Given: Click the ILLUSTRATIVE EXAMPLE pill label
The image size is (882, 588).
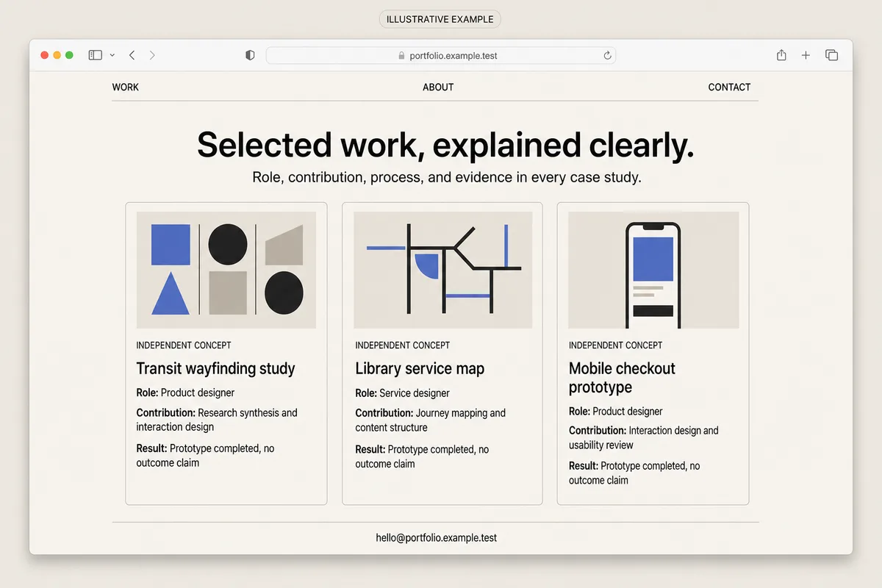Looking at the screenshot, I should (440, 19).
